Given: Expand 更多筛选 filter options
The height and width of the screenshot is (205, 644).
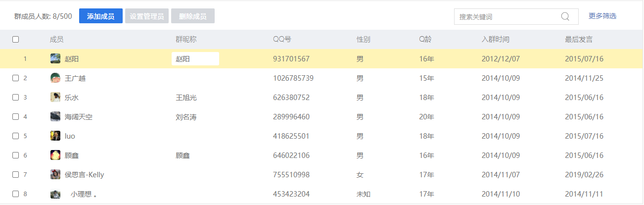Looking at the screenshot, I should pos(602,16).
